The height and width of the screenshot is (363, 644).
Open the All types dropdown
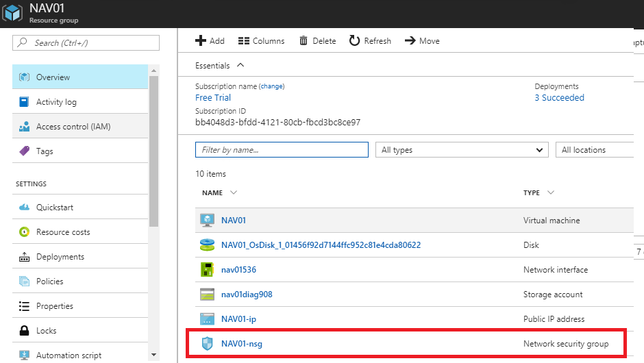tap(462, 150)
